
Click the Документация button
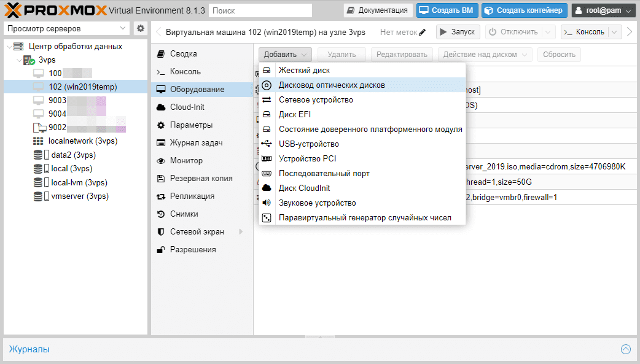[x=378, y=10]
